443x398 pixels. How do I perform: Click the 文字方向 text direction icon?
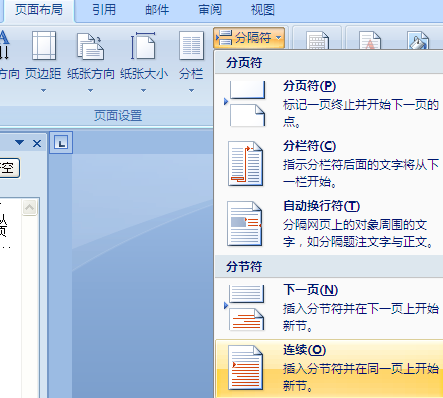(5, 46)
